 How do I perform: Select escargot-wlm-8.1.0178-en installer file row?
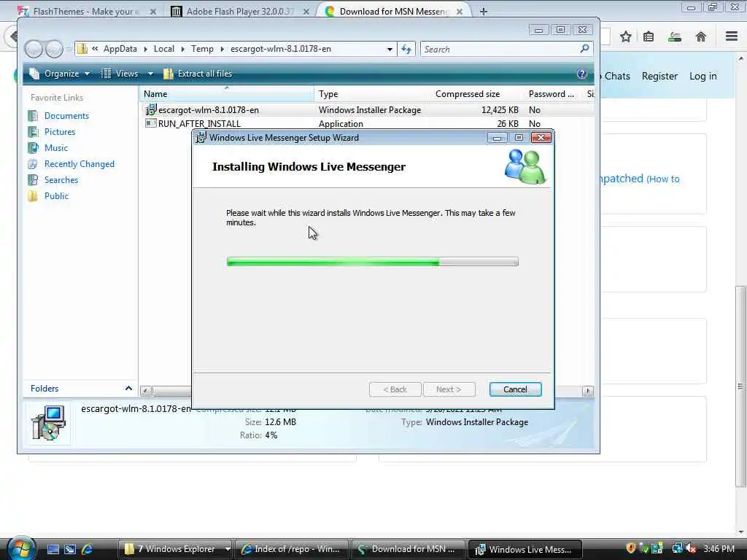[367, 110]
